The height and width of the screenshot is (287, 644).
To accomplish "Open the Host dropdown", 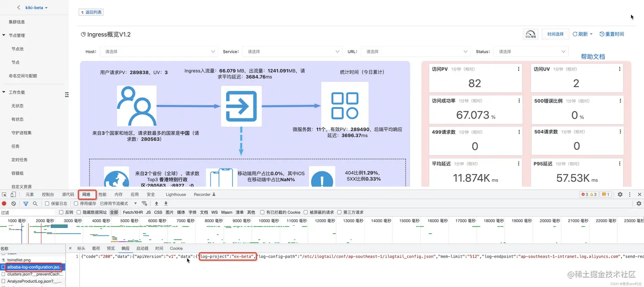I will click(x=159, y=52).
